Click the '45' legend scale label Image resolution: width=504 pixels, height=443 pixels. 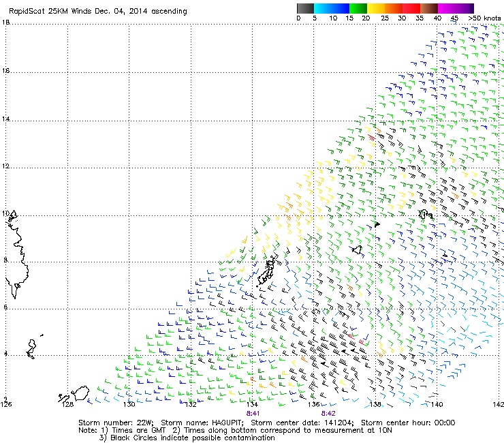[454, 18]
